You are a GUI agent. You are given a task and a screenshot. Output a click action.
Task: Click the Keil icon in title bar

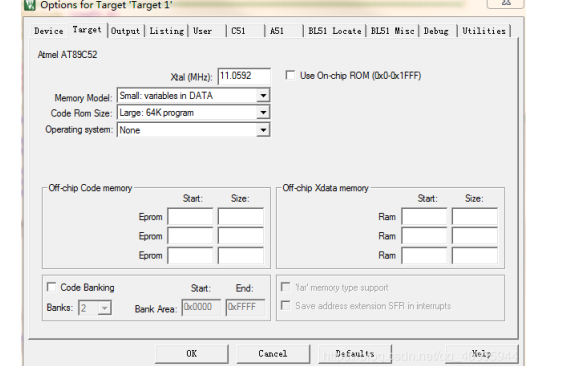(x=30, y=5)
